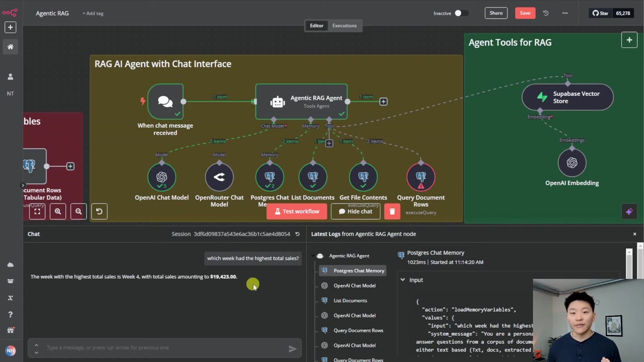Select the Agentic RAG Agent node

301,102
